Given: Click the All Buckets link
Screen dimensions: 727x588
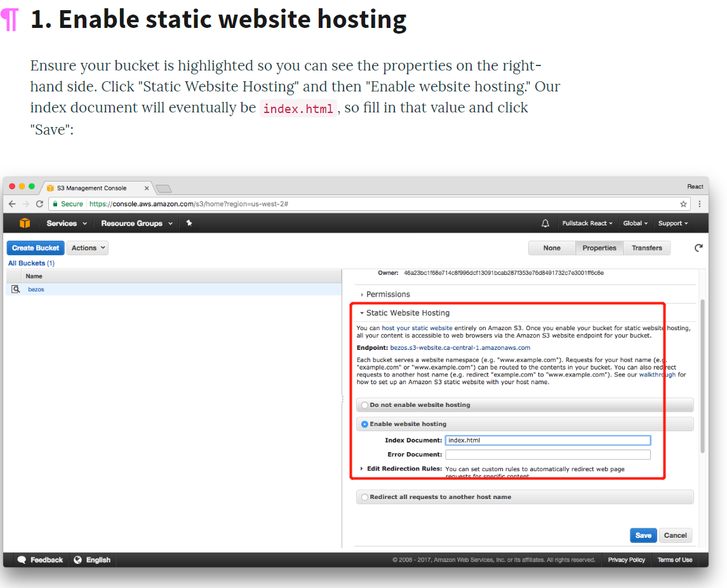Looking at the screenshot, I should 31,263.
